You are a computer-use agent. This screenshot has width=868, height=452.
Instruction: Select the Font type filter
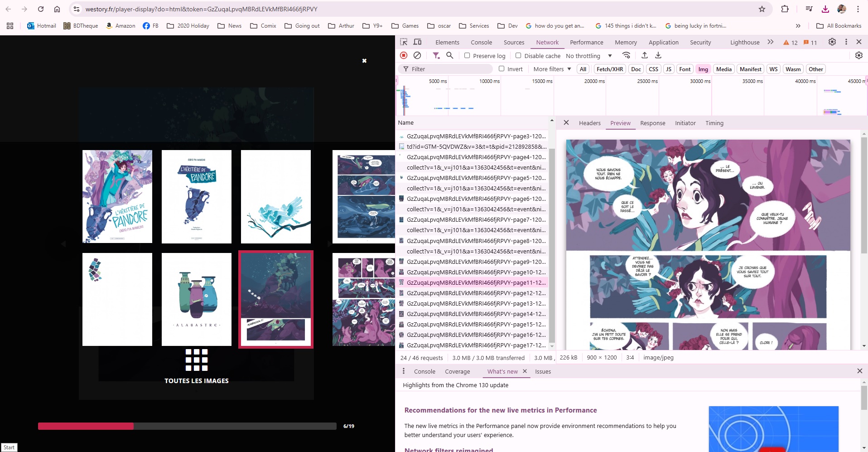685,69
